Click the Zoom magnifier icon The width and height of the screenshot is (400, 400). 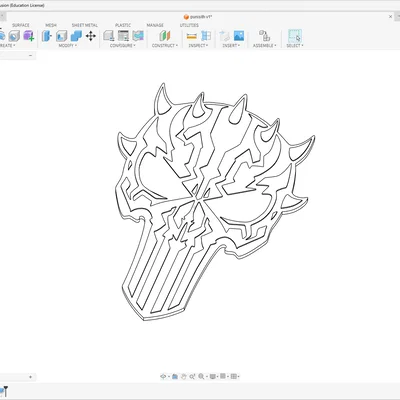click(x=201, y=376)
